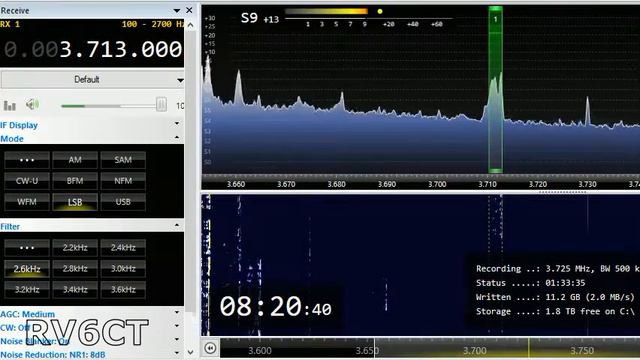Viewport: 640px width, 360px height.
Task: Select NFM mode
Action: [x=123, y=181]
